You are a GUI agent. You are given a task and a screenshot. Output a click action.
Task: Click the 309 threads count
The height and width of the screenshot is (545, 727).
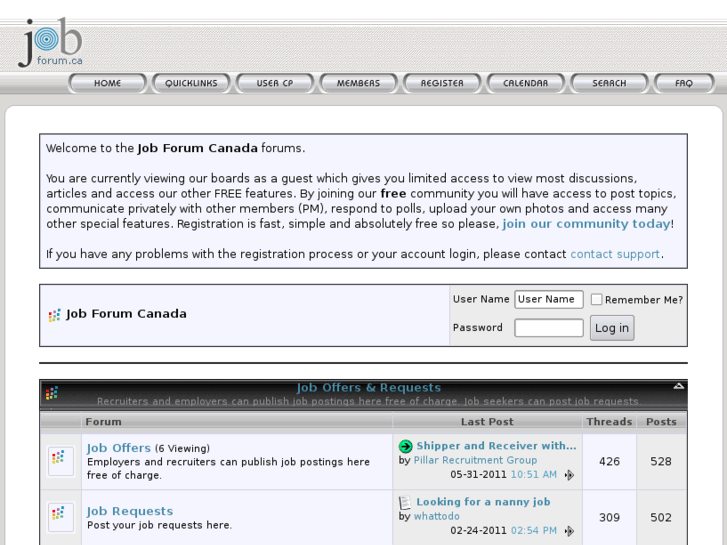click(x=609, y=518)
